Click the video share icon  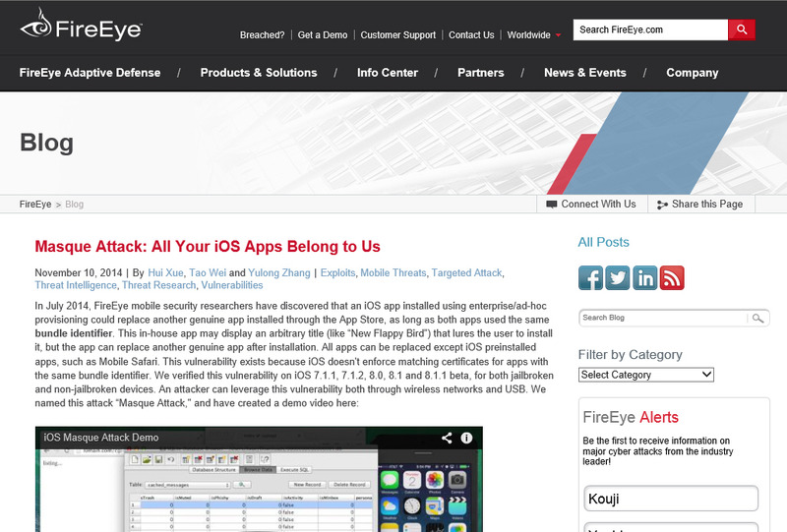(447, 439)
